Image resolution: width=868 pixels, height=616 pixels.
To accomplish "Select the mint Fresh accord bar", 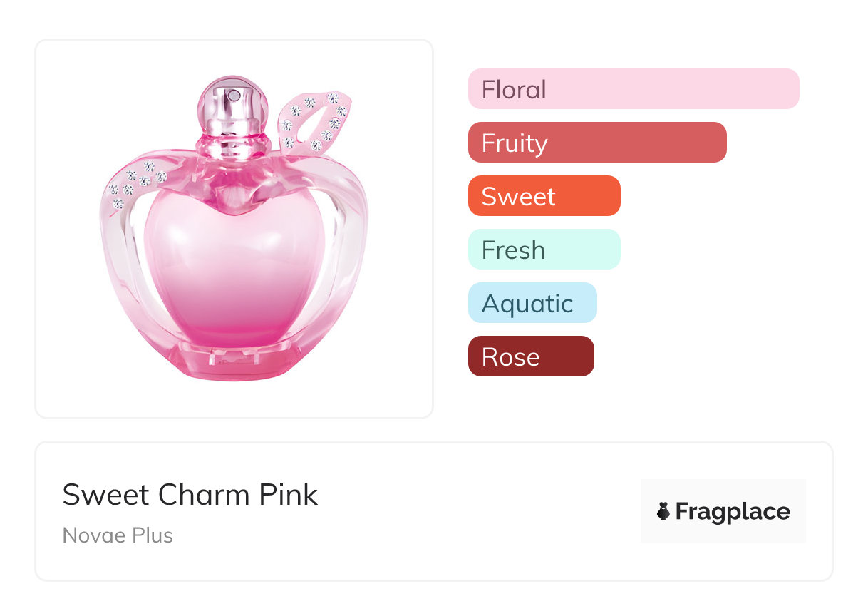I will pyautogui.click(x=544, y=250).
